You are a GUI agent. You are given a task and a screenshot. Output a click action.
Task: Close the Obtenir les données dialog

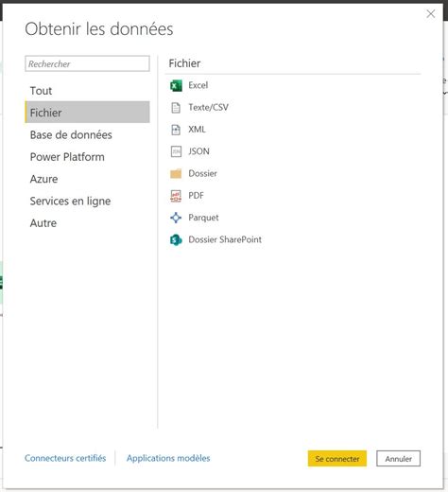[431, 14]
